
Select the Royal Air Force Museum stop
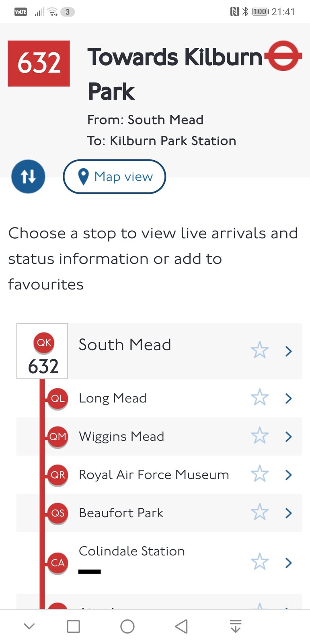pyautogui.click(x=154, y=475)
